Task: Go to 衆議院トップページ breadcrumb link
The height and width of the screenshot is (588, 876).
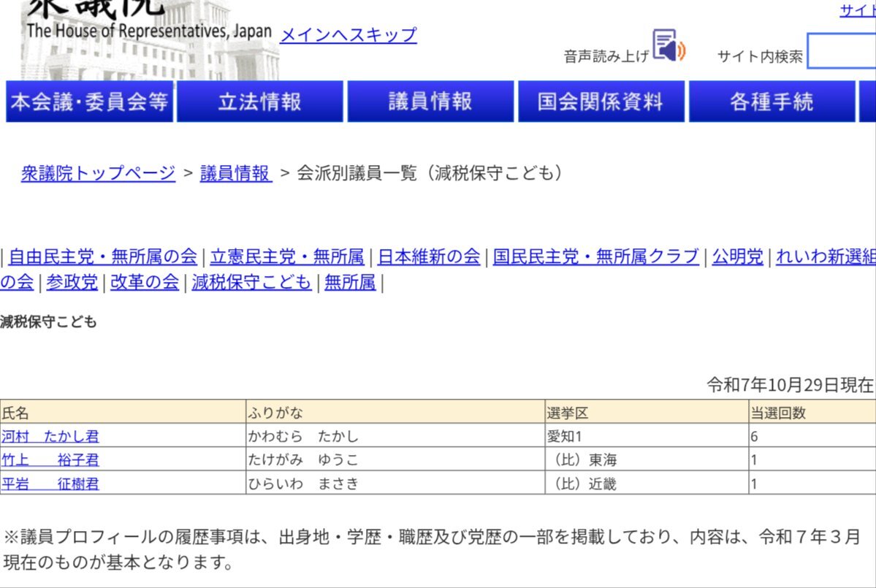Action: (99, 173)
